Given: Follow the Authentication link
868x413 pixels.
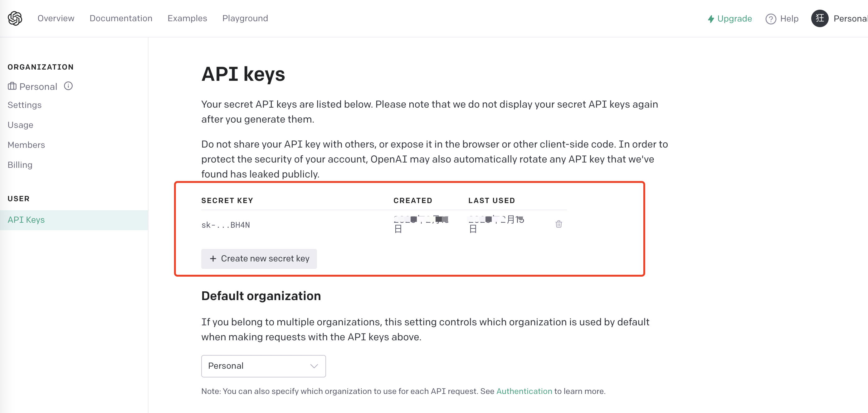Looking at the screenshot, I should click(x=524, y=391).
